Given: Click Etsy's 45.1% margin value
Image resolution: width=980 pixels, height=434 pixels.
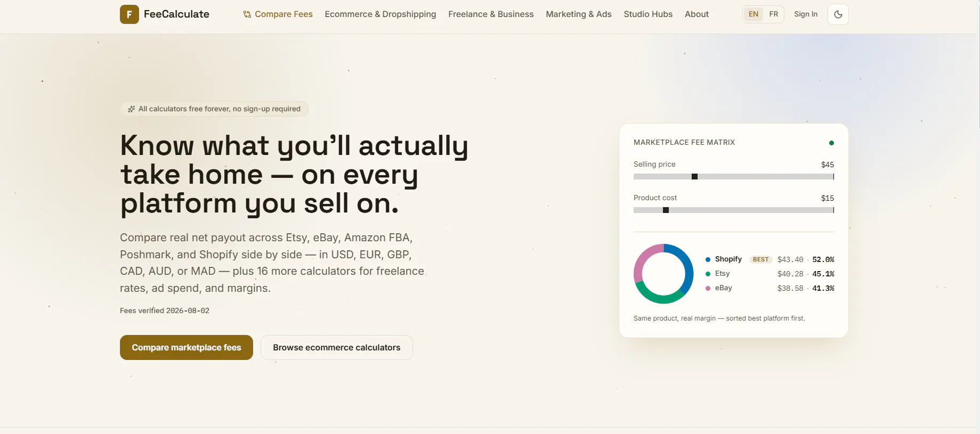Looking at the screenshot, I should click(x=823, y=274).
